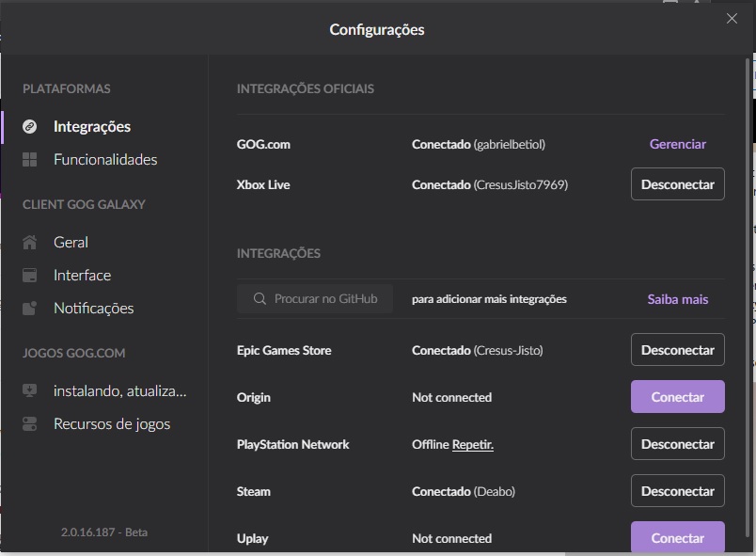756x556 pixels.
Task: Click the Uplay integration name
Action: (x=252, y=539)
